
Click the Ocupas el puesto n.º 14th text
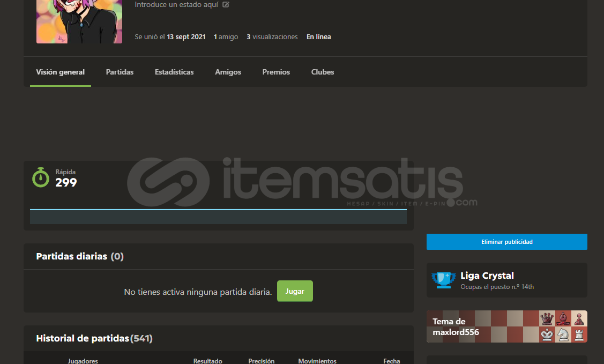point(497,287)
